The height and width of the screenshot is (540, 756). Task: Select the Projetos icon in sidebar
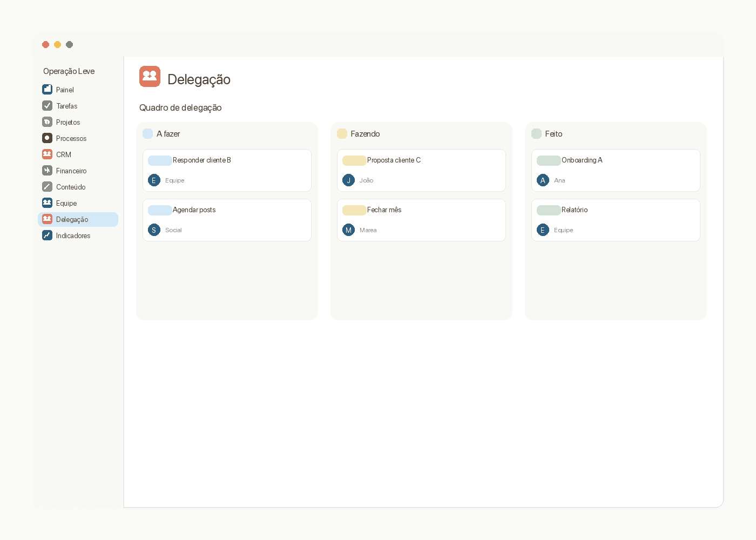(x=48, y=122)
